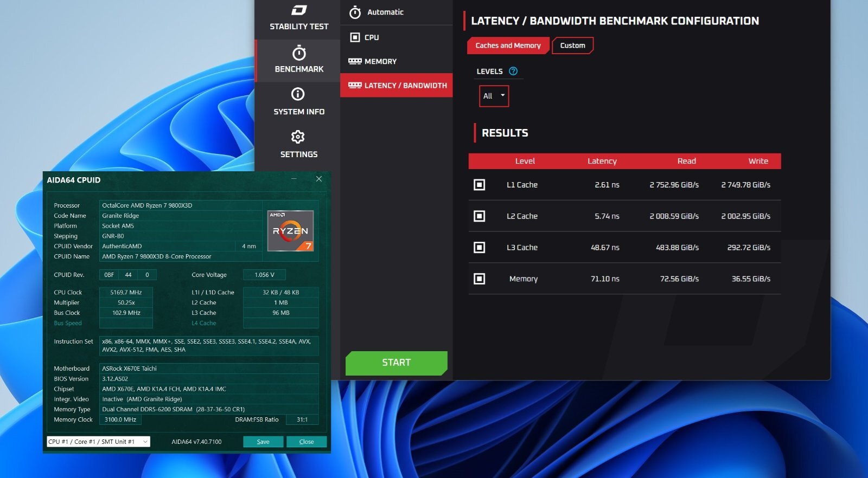This screenshot has height=478, width=868.
Task: Click the green START button
Action: pos(397,363)
